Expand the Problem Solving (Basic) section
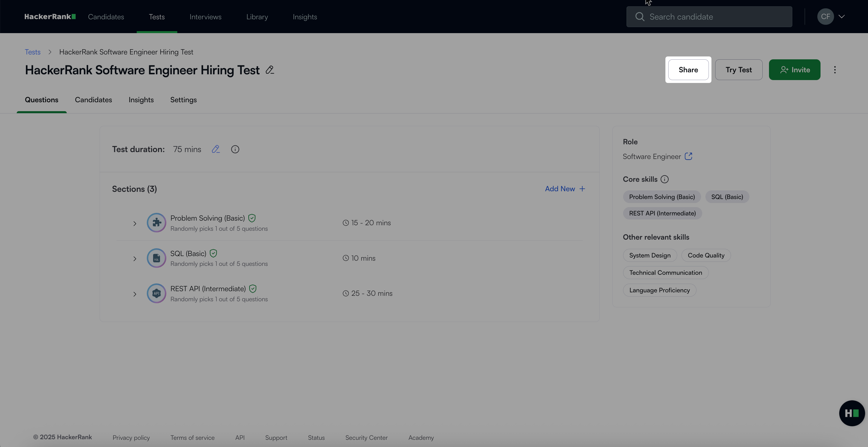 135,223
